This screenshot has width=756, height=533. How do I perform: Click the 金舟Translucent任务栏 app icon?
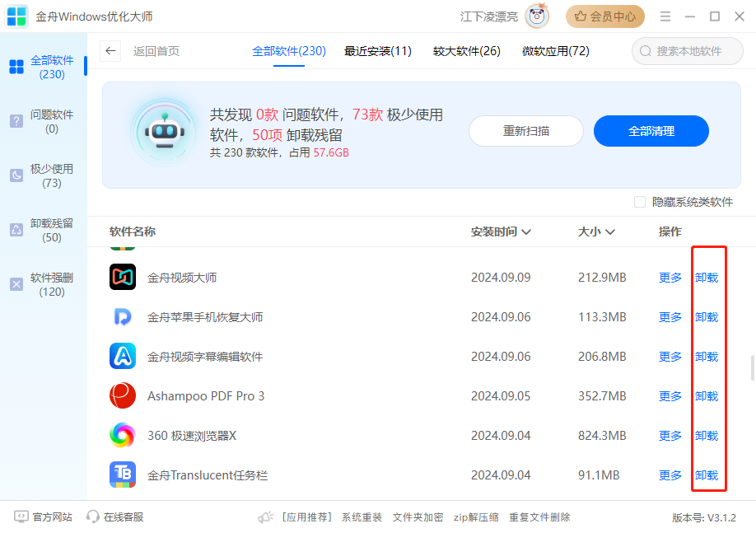(123, 475)
